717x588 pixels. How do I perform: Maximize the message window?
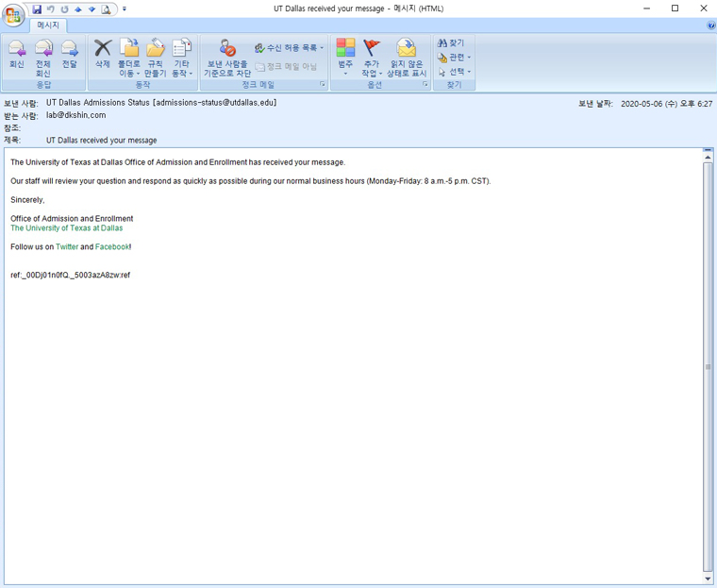675,8
